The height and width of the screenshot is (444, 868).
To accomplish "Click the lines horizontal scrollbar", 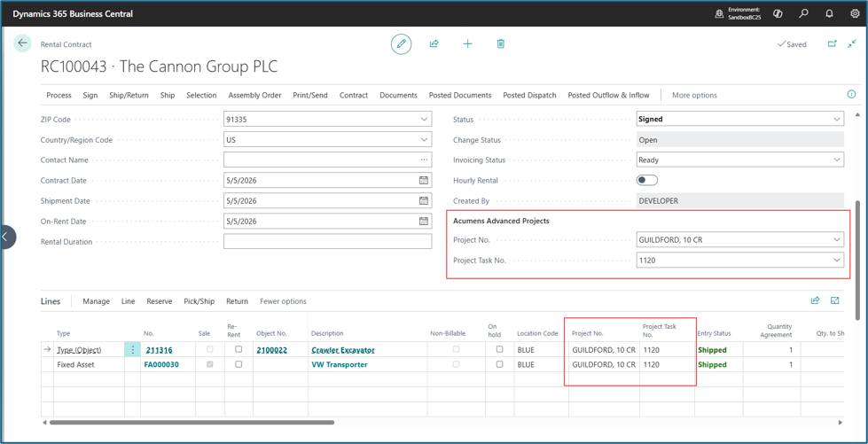I will pyautogui.click(x=192, y=423).
